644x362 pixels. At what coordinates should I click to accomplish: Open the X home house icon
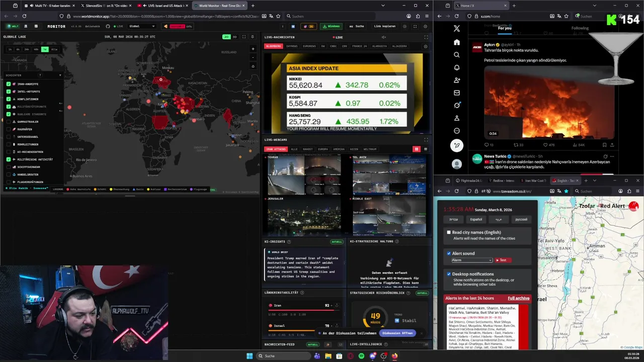point(456,42)
